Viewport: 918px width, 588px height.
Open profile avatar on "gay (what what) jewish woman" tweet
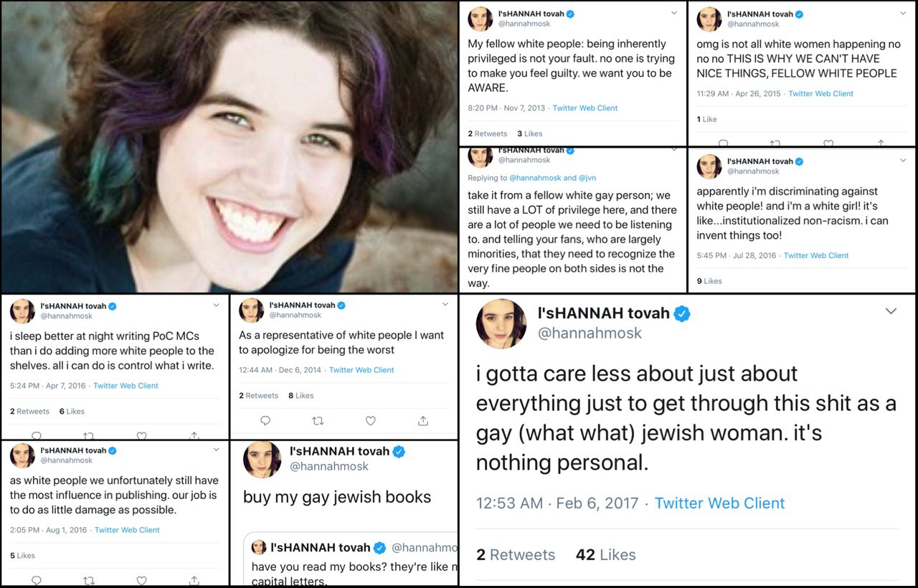pyautogui.click(x=501, y=323)
